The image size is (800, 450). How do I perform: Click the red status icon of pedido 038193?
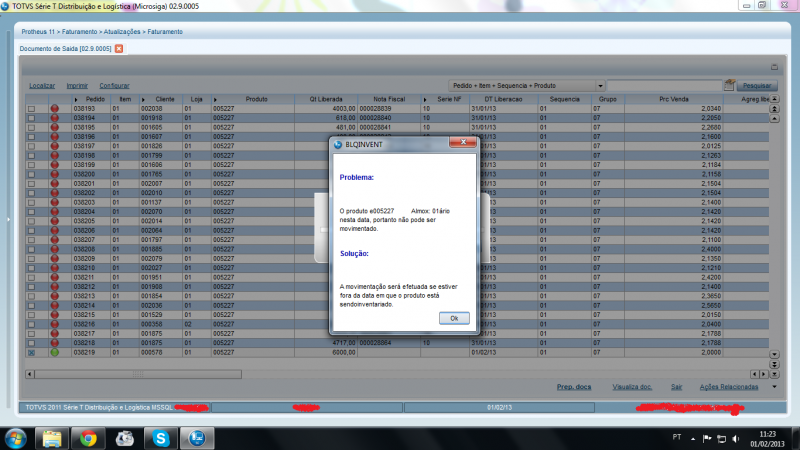(55, 109)
